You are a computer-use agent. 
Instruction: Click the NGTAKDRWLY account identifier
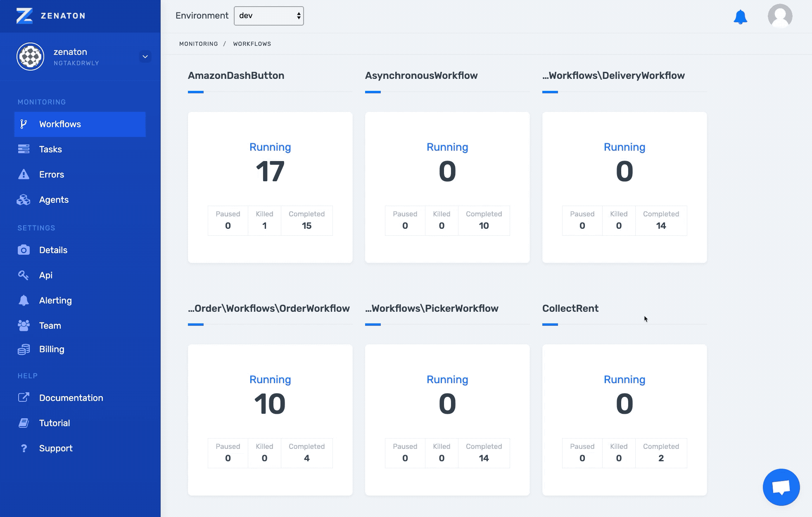pyautogui.click(x=76, y=63)
